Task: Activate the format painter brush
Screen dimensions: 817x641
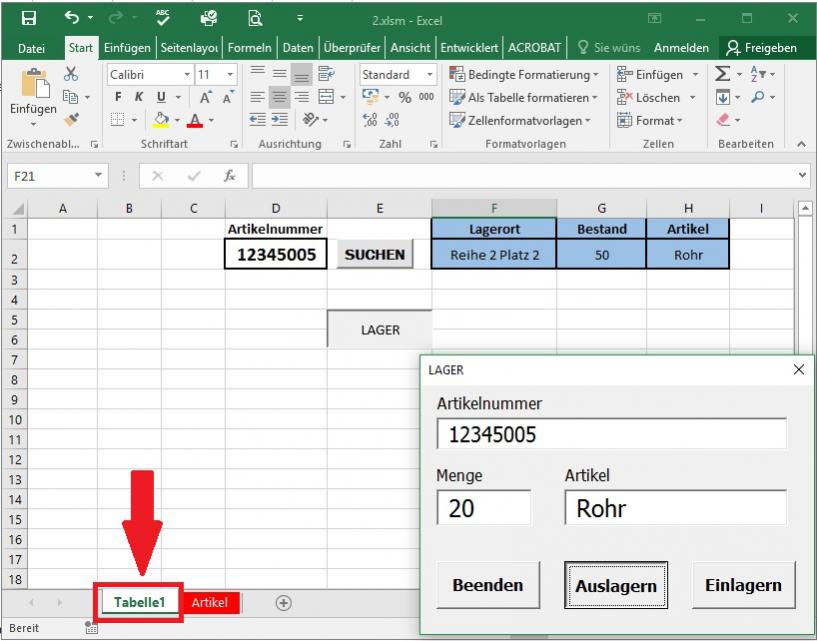Action: click(71, 120)
